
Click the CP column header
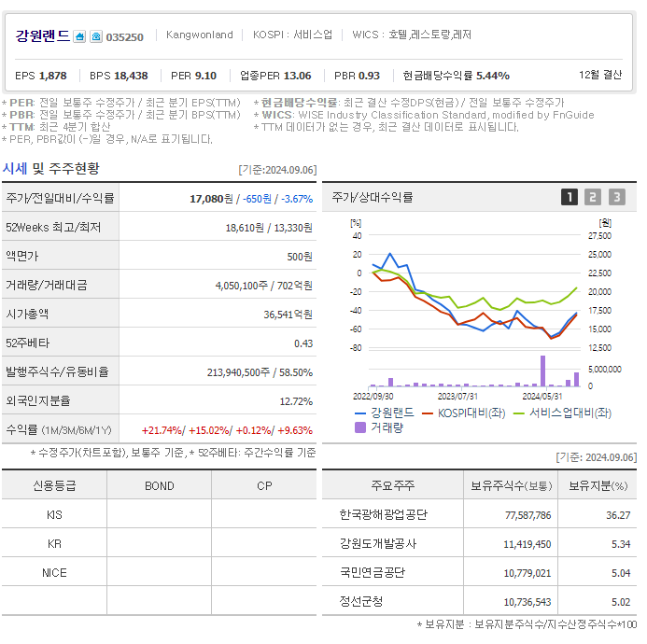click(x=264, y=485)
